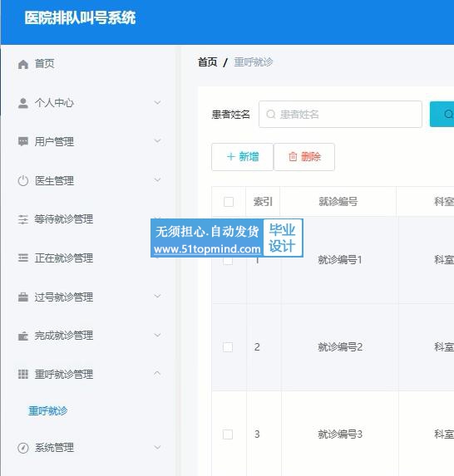
Task: Click the 患者姓名 search input field
Action: pos(340,115)
